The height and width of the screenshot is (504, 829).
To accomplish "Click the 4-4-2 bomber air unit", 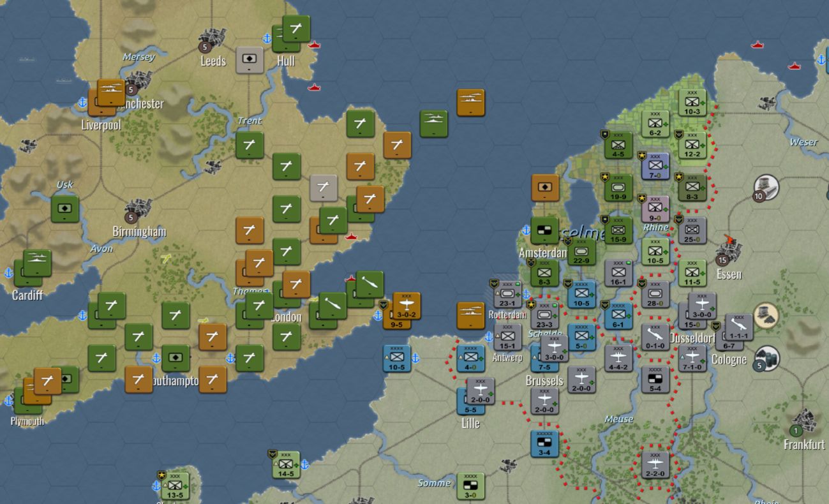I will click(618, 358).
